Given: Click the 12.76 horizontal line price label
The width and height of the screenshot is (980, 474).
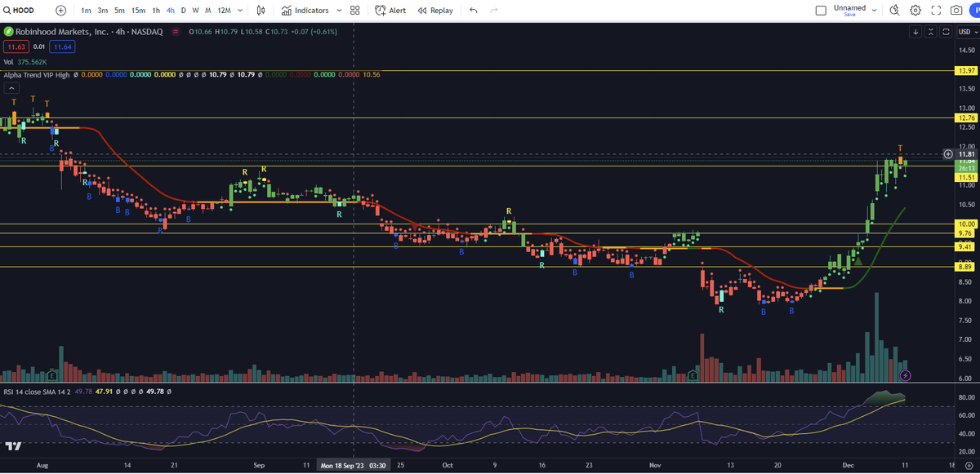Looking at the screenshot, I should pyautogui.click(x=967, y=118).
